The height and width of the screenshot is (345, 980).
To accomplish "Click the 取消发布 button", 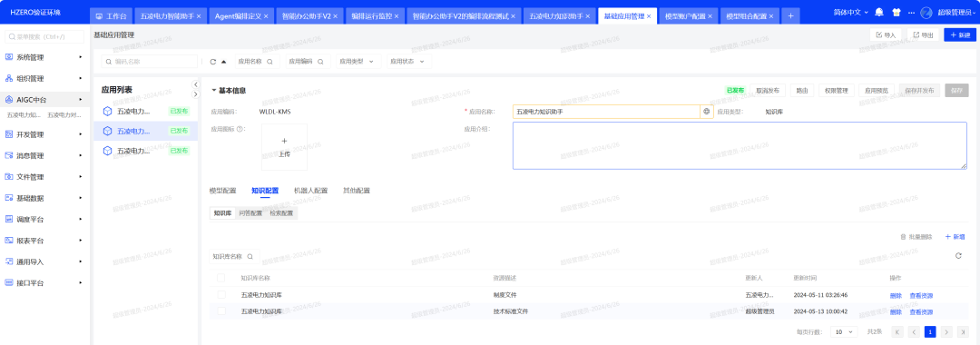I will pos(767,91).
